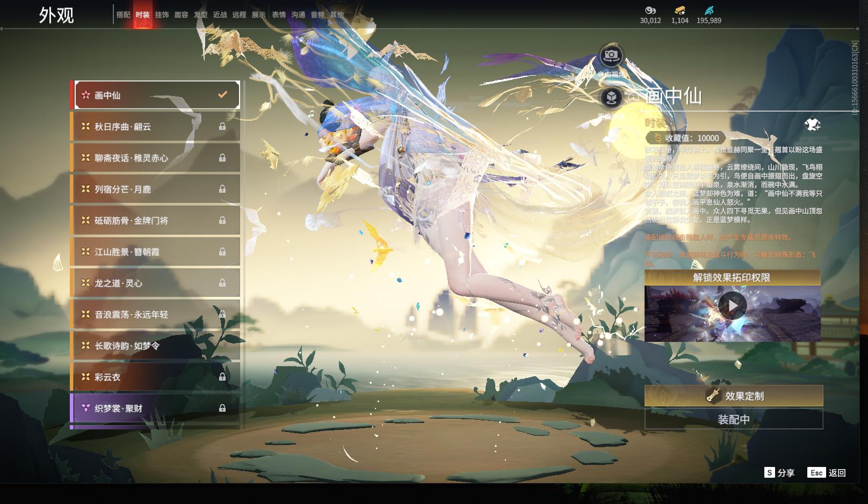Select the 近战 tab

pyautogui.click(x=220, y=14)
